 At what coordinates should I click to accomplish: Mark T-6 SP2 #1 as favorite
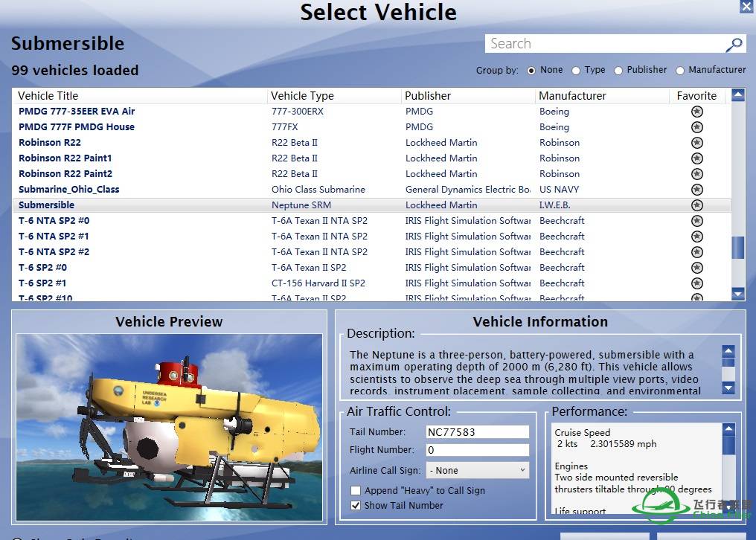click(696, 283)
